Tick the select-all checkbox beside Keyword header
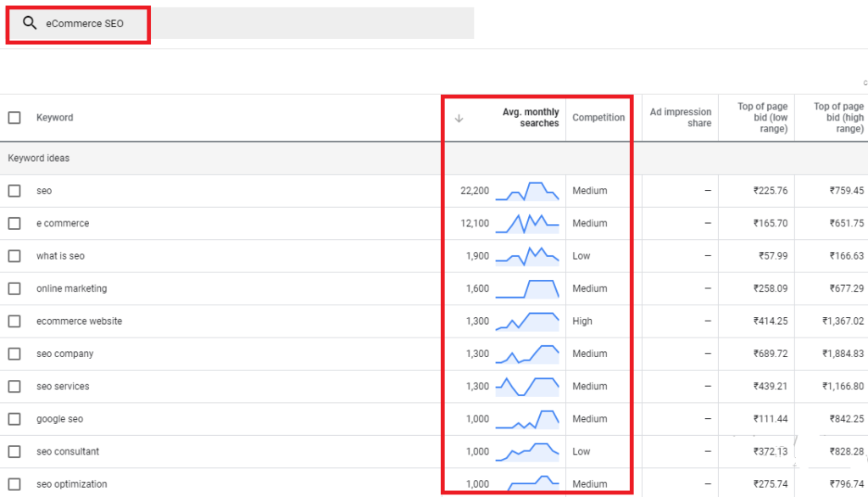Viewport: 868px width, 497px height. click(14, 117)
